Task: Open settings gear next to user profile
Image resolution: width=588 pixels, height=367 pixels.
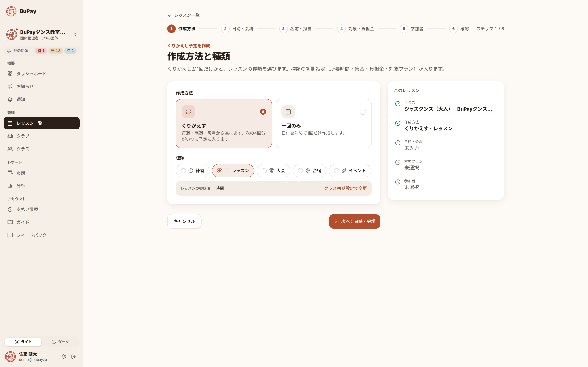Action: tap(64, 357)
